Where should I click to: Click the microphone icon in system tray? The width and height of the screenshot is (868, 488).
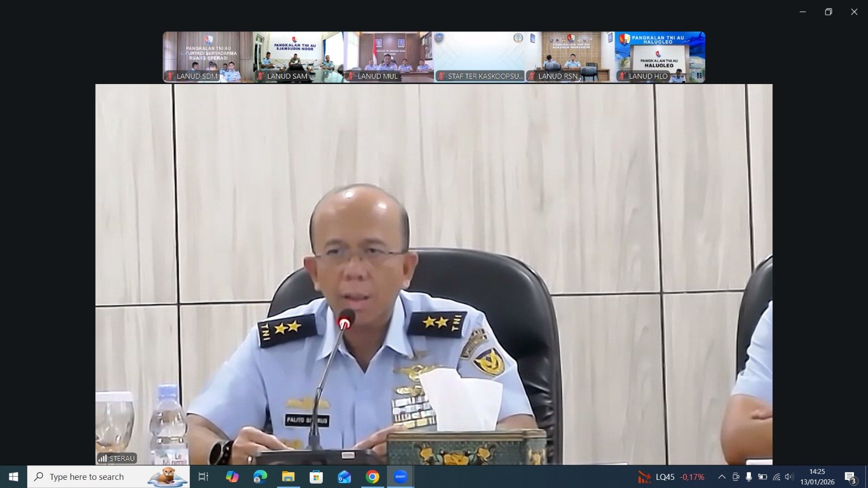tap(749, 477)
